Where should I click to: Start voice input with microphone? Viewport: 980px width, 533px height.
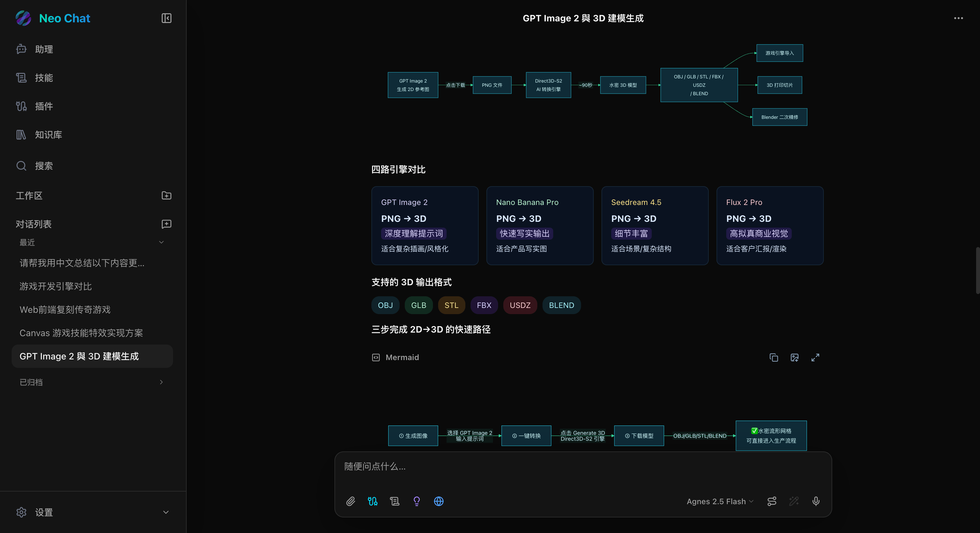(816, 501)
